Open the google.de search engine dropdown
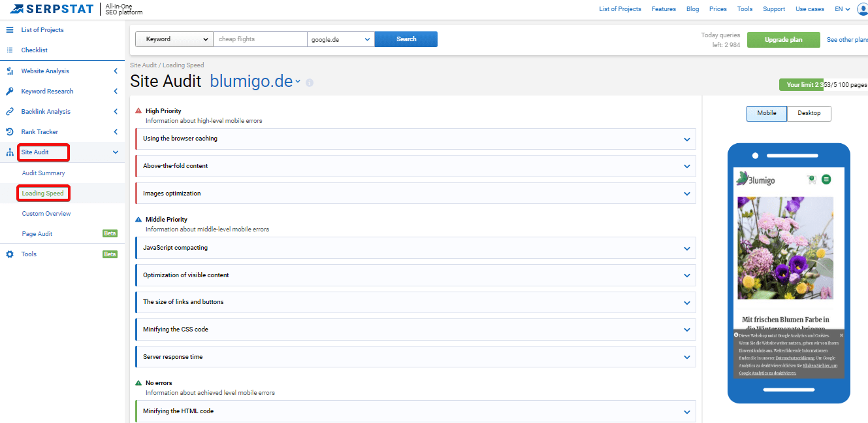This screenshot has height=423, width=868. point(341,39)
